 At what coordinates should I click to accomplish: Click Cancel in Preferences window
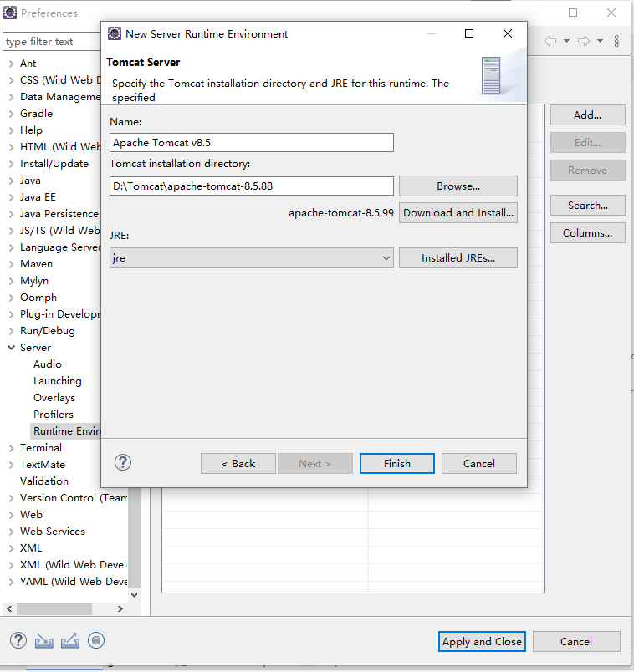tap(576, 642)
